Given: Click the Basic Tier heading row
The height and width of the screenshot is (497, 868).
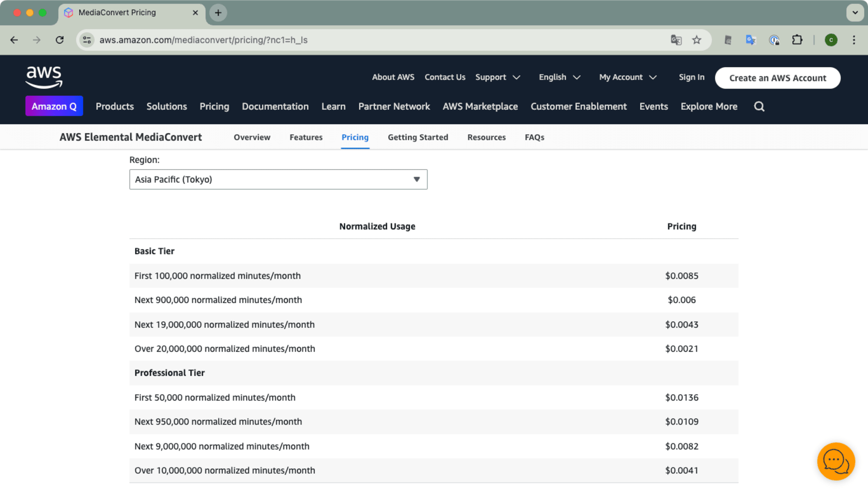Looking at the screenshot, I should (434, 252).
